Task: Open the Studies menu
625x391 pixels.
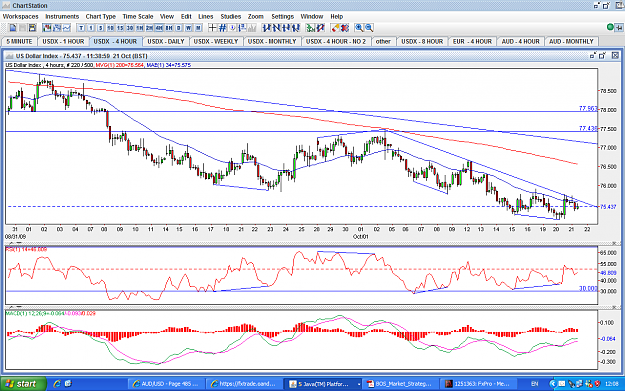Action: (x=230, y=16)
